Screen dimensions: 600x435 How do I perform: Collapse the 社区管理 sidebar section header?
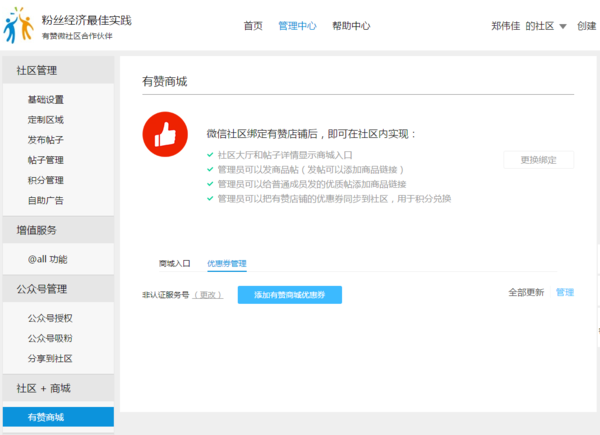pyautogui.click(x=58, y=70)
